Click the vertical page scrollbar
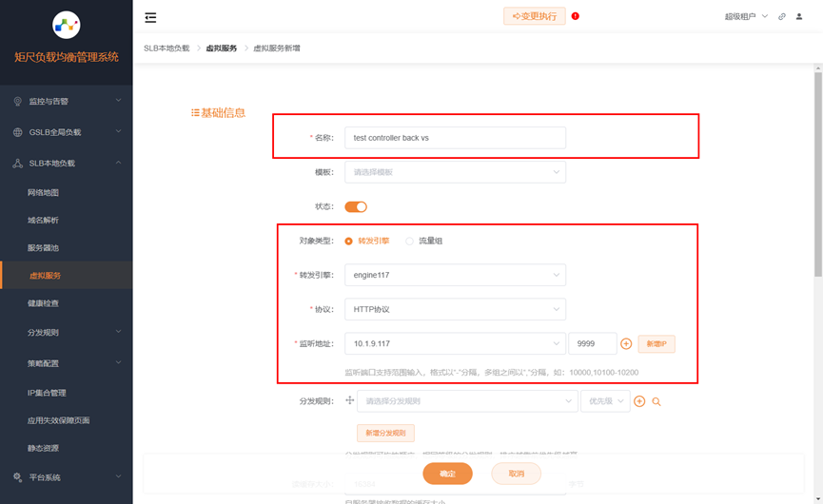The height and width of the screenshot is (504, 823). (817, 175)
